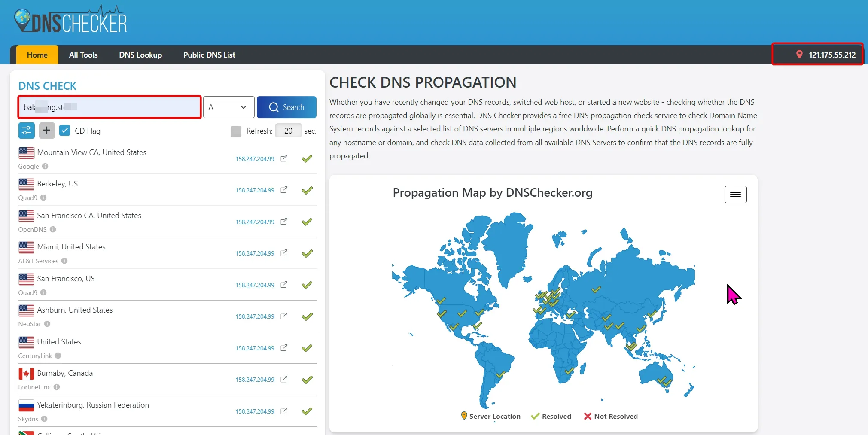Screen dimensions: 868x435
Task: Toggle the Server Location legend item
Action: pyautogui.click(x=490, y=416)
